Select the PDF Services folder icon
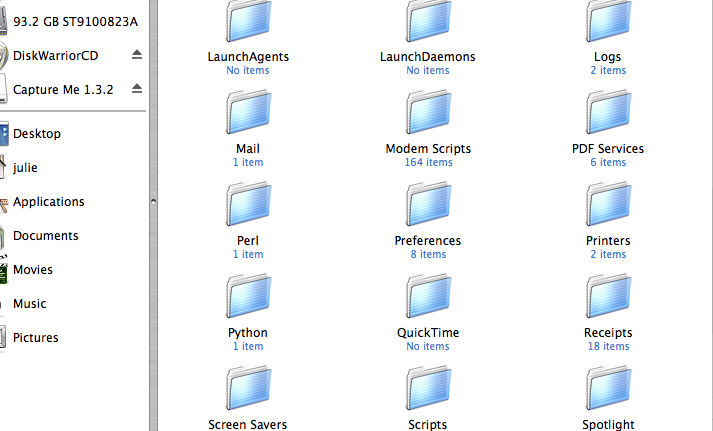Image resolution: width=713 pixels, height=431 pixels. pyautogui.click(x=608, y=112)
